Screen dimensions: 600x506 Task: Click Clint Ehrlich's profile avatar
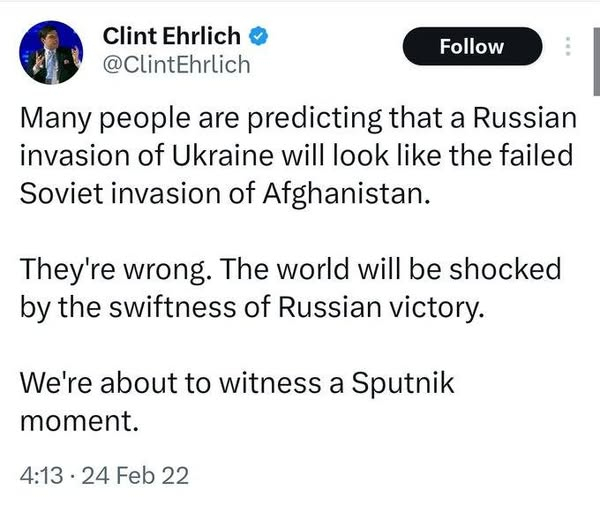click(x=49, y=51)
